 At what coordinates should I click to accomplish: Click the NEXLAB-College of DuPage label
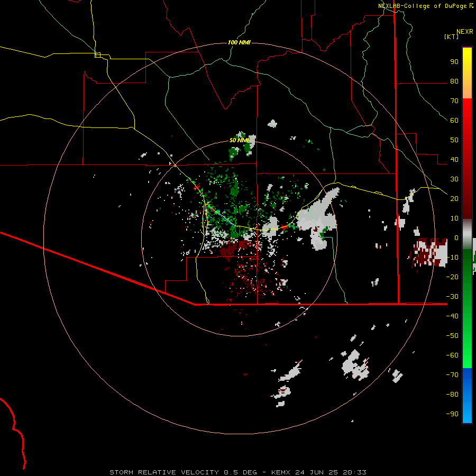422,6
